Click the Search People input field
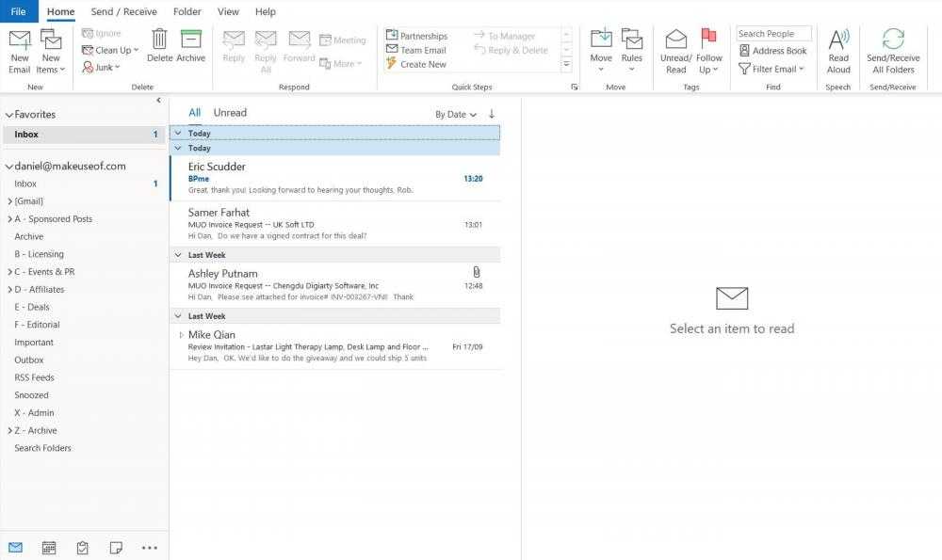The image size is (942, 560). click(x=772, y=34)
